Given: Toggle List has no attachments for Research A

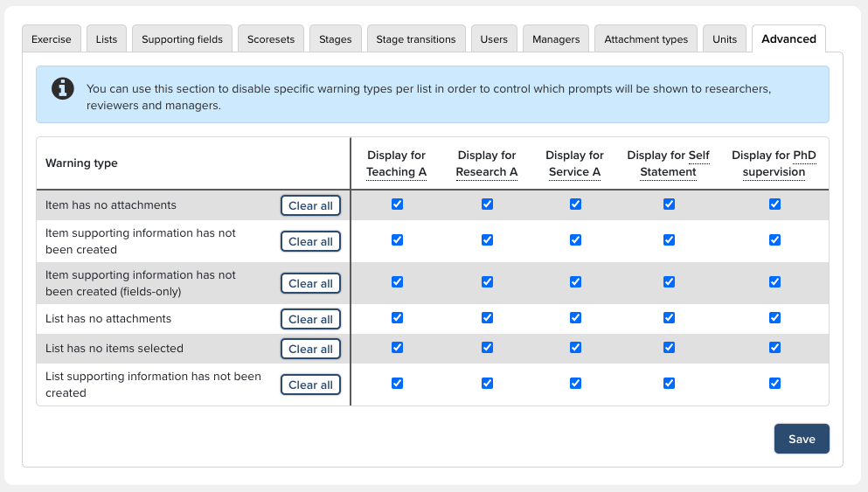Looking at the screenshot, I should [x=487, y=318].
